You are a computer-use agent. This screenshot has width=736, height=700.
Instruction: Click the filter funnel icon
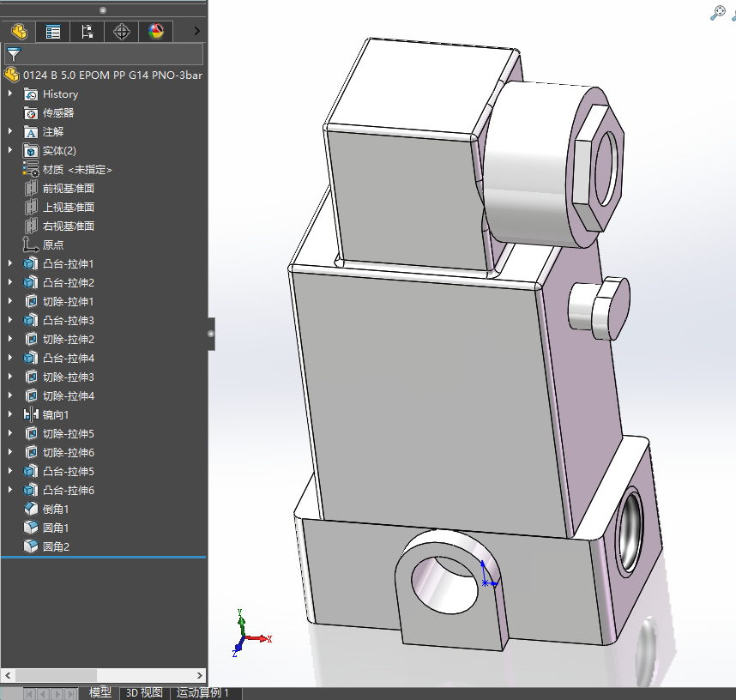pos(14,54)
